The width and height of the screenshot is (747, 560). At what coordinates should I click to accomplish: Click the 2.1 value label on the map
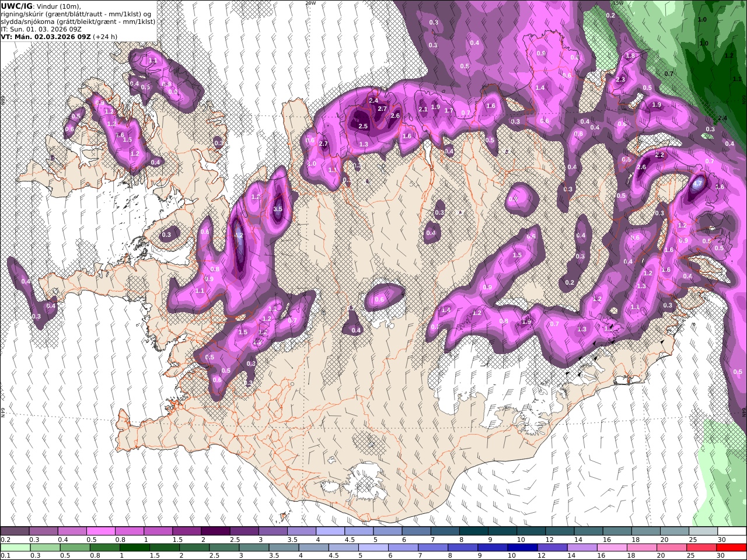point(423,109)
